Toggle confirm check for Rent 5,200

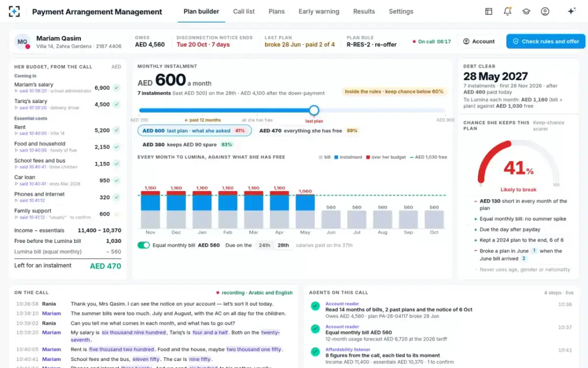click(x=117, y=131)
